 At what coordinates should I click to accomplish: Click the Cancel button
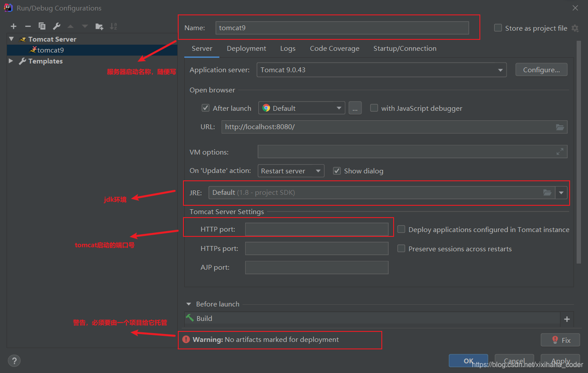point(514,361)
